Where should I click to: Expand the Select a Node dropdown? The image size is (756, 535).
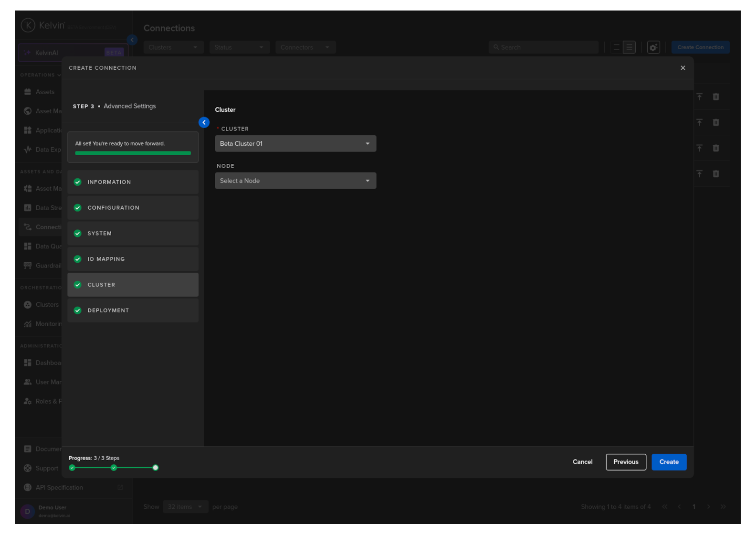295,181
